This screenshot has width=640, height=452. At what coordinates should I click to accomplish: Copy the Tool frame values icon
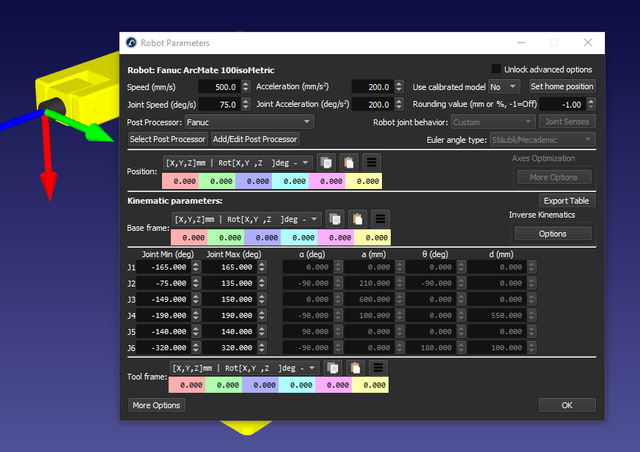click(333, 368)
